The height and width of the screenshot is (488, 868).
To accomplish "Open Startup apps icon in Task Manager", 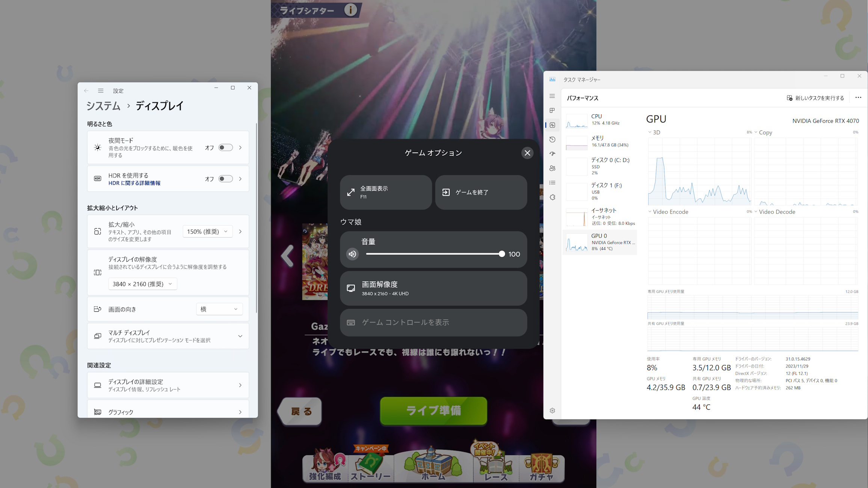I will [x=552, y=154].
